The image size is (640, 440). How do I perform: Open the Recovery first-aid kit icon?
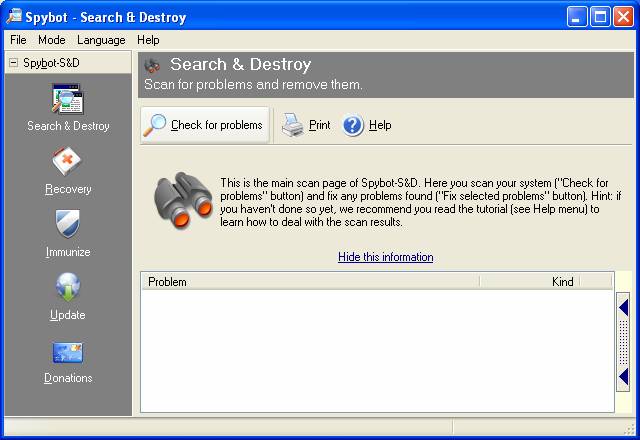click(67, 162)
